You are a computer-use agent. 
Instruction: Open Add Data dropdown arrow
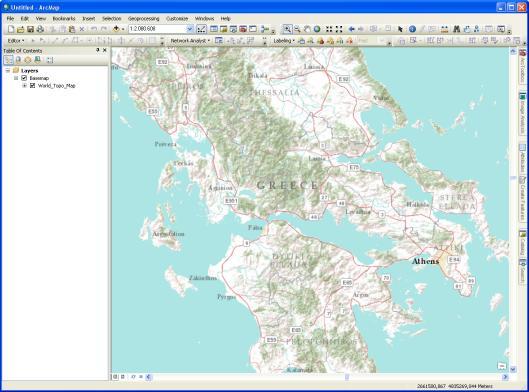123,29
